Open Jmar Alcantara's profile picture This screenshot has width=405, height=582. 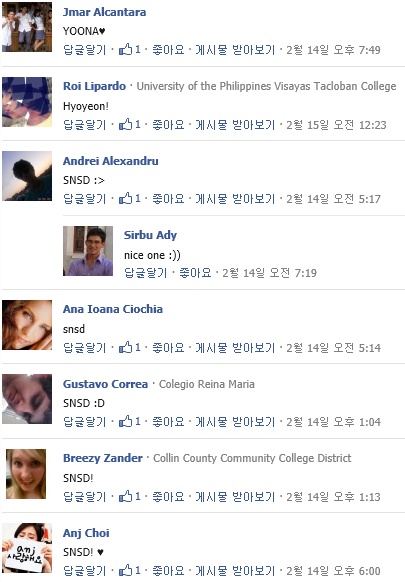pos(27,27)
